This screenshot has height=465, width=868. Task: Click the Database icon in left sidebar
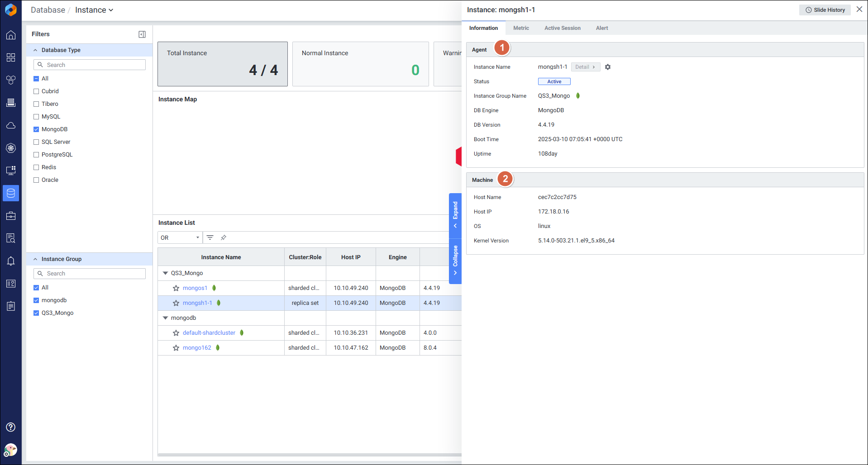(x=11, y=193)
